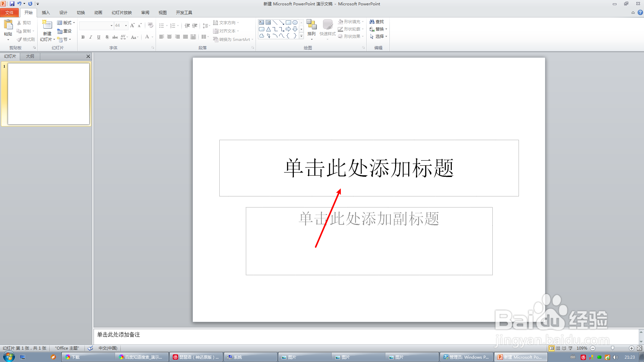Choose the straight line shape

pos(275,22)
